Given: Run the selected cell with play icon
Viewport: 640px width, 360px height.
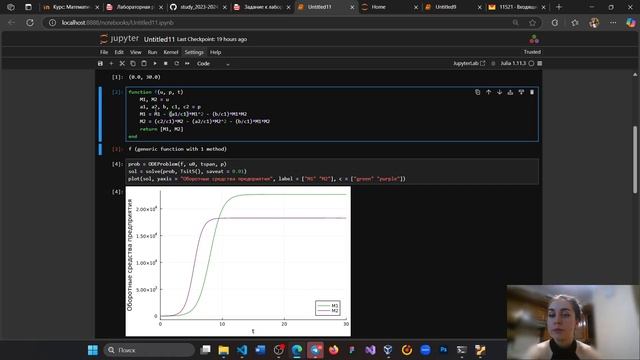Looking at the screenshot, I should click(155, 64).
